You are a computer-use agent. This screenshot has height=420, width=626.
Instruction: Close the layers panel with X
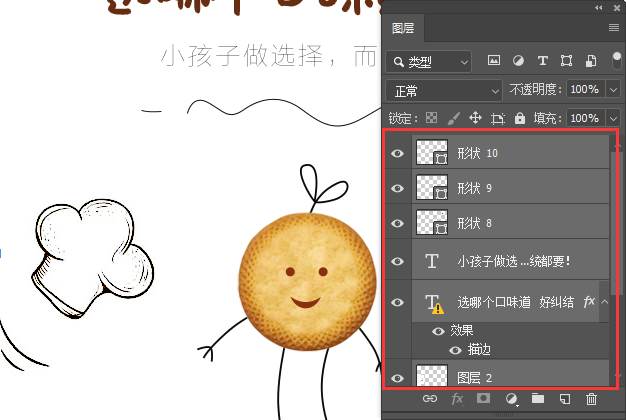click(x=616, y=8)
